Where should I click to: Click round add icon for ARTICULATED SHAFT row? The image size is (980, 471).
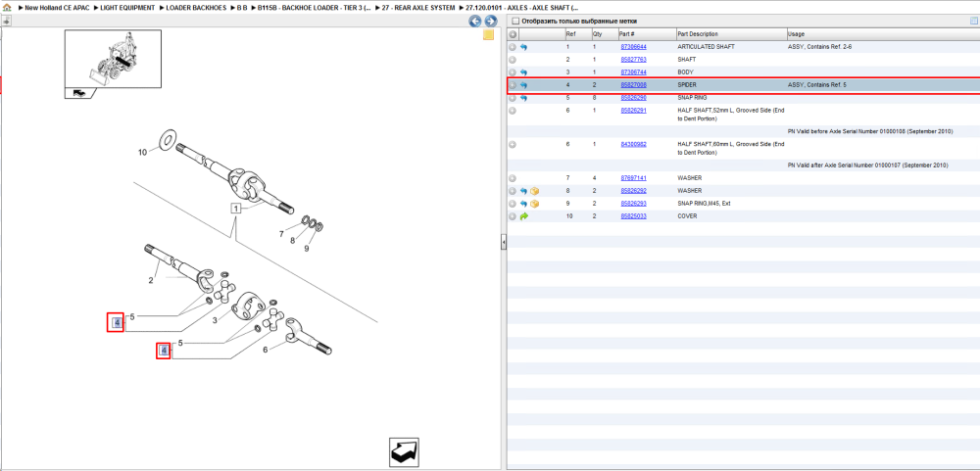pos(513,47)
